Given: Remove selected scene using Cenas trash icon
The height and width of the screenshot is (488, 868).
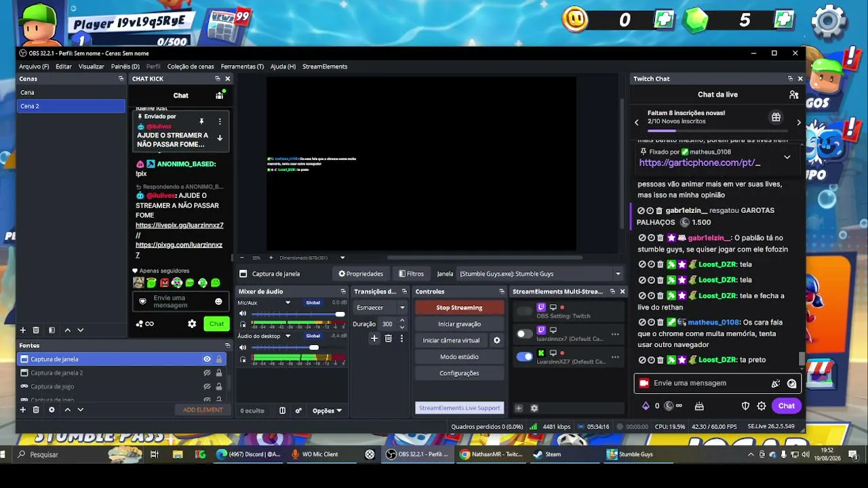Looking at the screenshot, I should coord(36,330).
